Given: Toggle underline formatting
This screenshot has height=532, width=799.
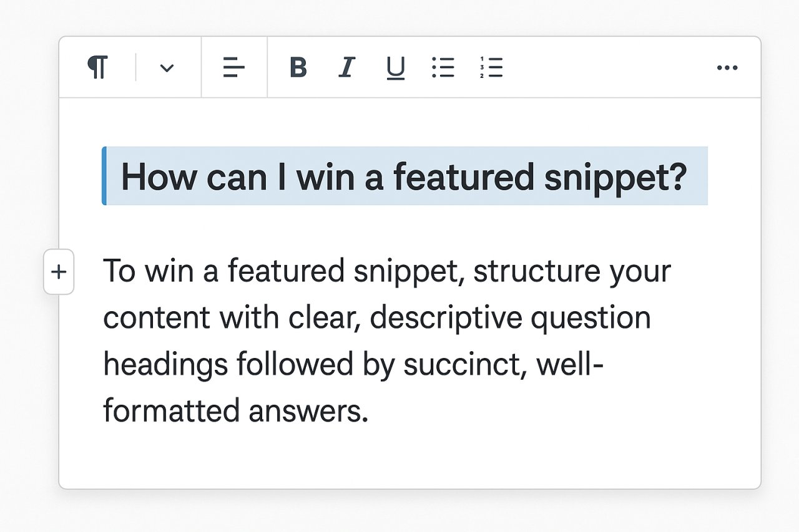Looking at the screenshot, I should coord(395,68).
